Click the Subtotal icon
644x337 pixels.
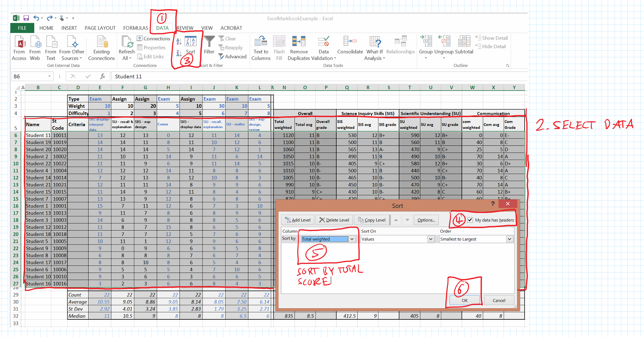coord(464,42)
